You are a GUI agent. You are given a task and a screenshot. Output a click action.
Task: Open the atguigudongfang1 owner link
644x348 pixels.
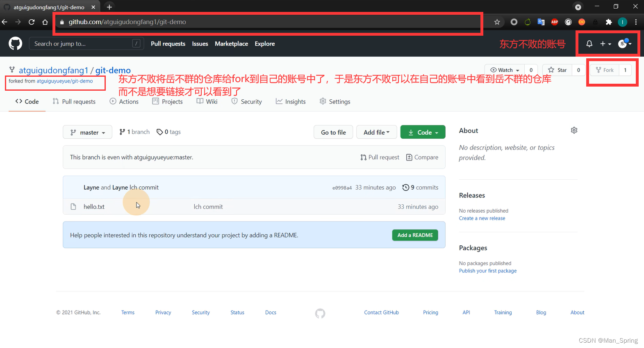(x=54, y=70)
